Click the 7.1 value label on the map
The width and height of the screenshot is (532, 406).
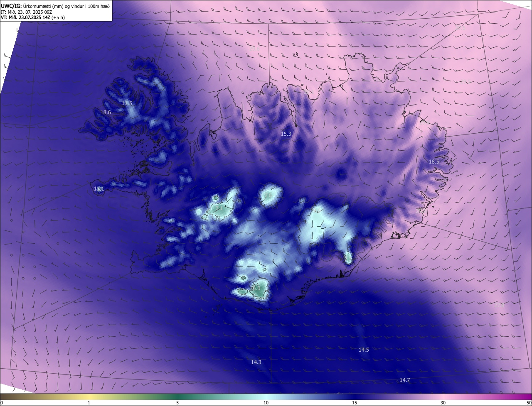[x=219, y=208]
